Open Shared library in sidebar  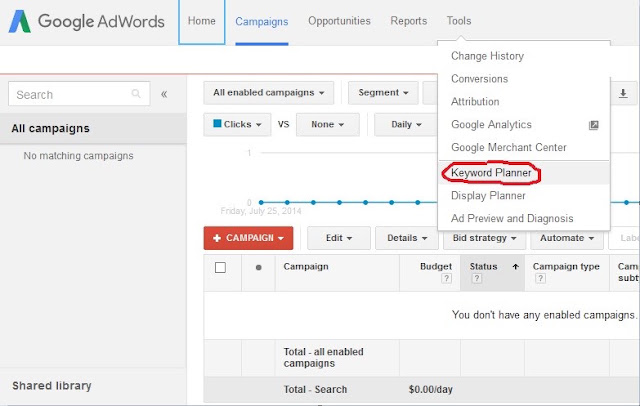(x=52, y=386)
